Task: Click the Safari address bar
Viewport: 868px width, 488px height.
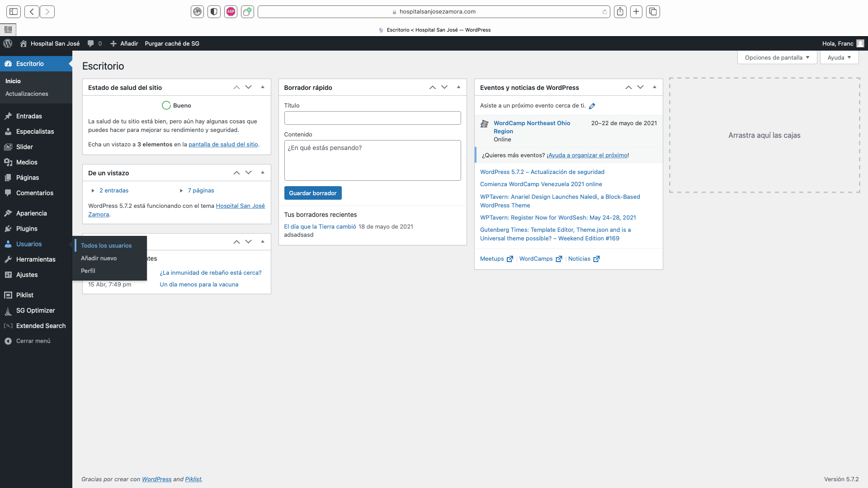Action: pos(434,12)
